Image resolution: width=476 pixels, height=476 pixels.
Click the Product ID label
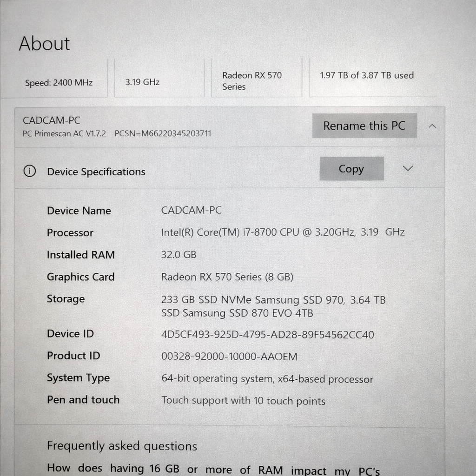[x=73, y=356]
